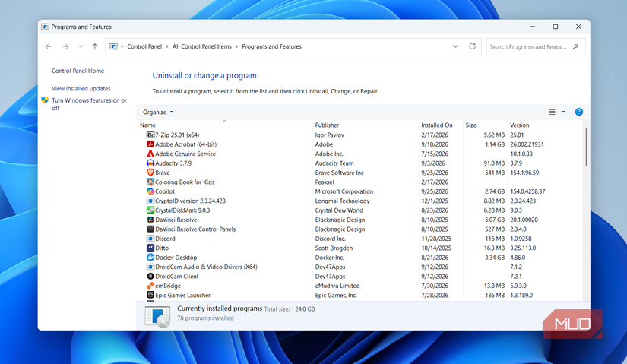627x364 pixels.
Task: Click the Docker Desktop whale icon
Action: (x=150, y=258)
